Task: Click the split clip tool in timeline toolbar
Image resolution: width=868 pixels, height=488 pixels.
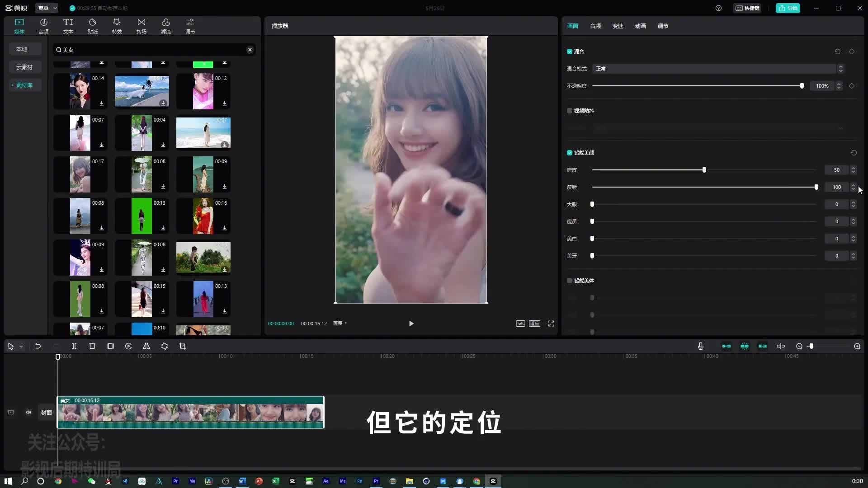Action: click(x=74, y=346)
